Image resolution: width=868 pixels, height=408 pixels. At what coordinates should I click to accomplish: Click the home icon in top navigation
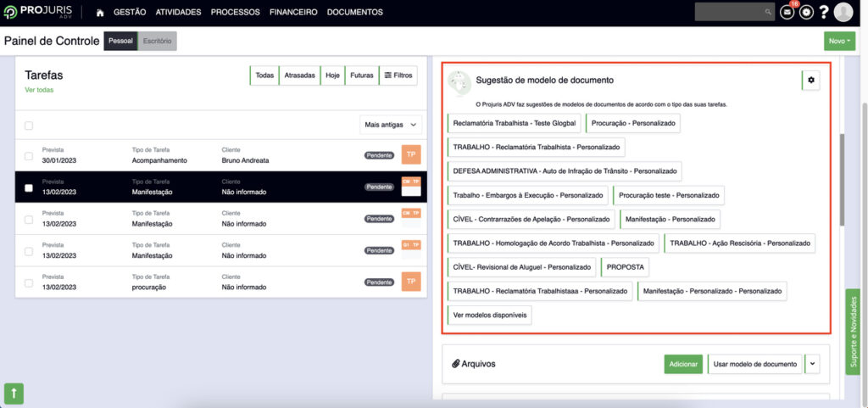point(100,13)
